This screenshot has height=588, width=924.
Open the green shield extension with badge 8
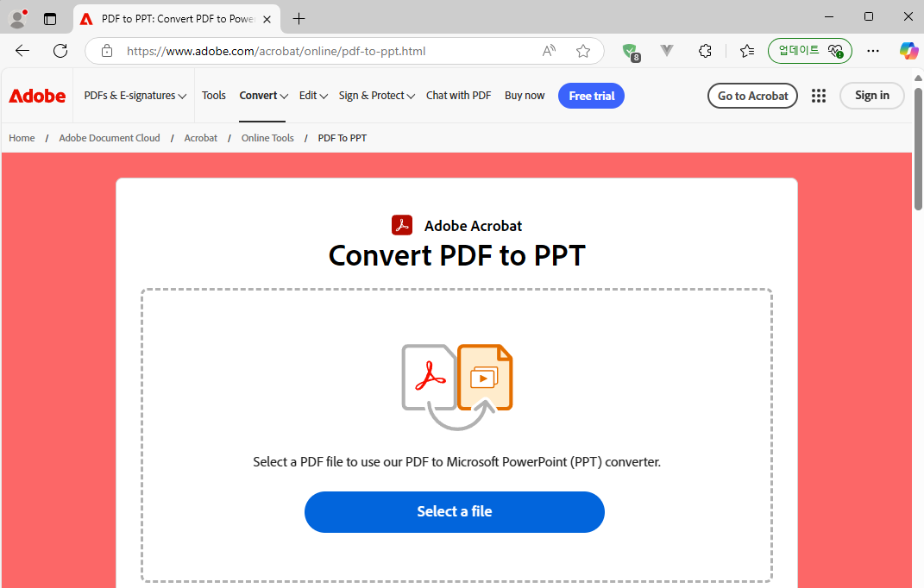coord(632,52)
